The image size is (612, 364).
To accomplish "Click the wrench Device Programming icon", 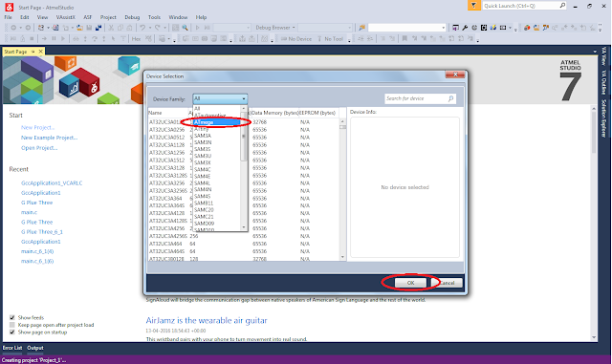I will coord(465,28).
